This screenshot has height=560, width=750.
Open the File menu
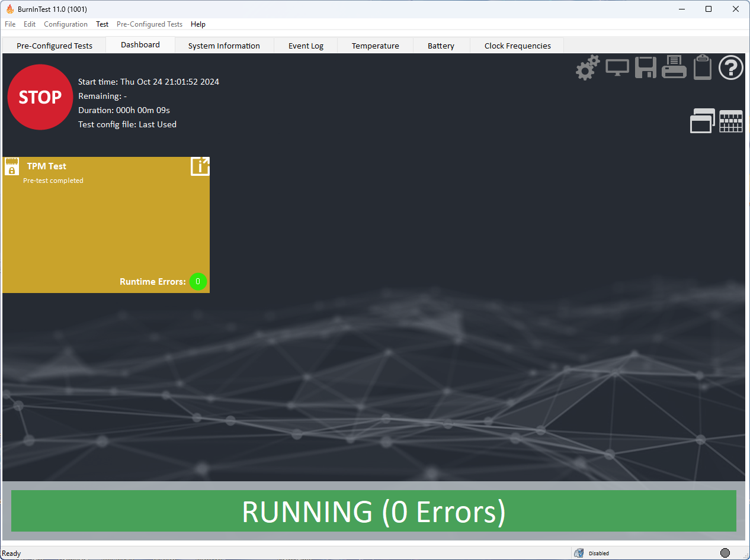(x=10, y=24)
